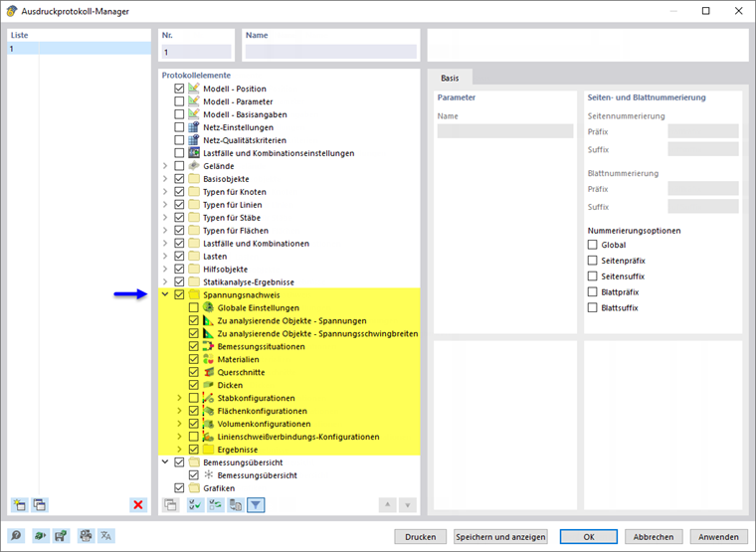Click the Netz-Qualitätskriterien mesh icon
Screen dimensions: 756x552
click(194, 140)
